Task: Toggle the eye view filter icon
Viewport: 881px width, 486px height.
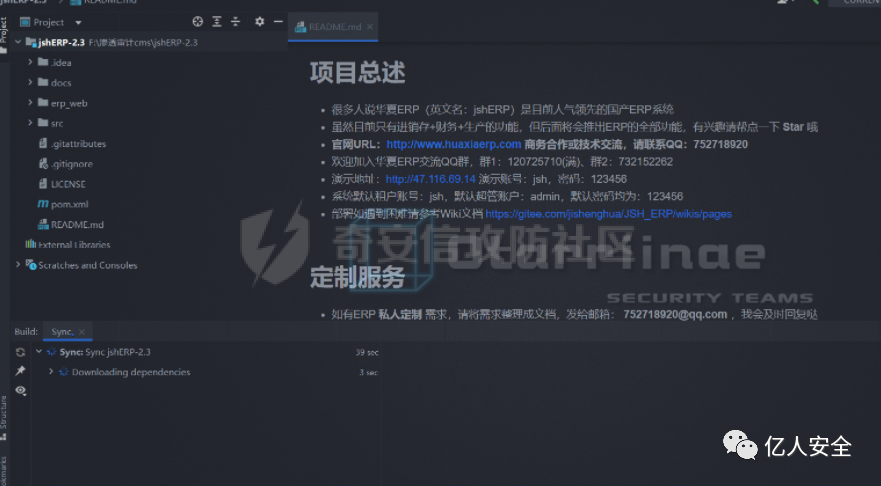Action: click(21, 390)
